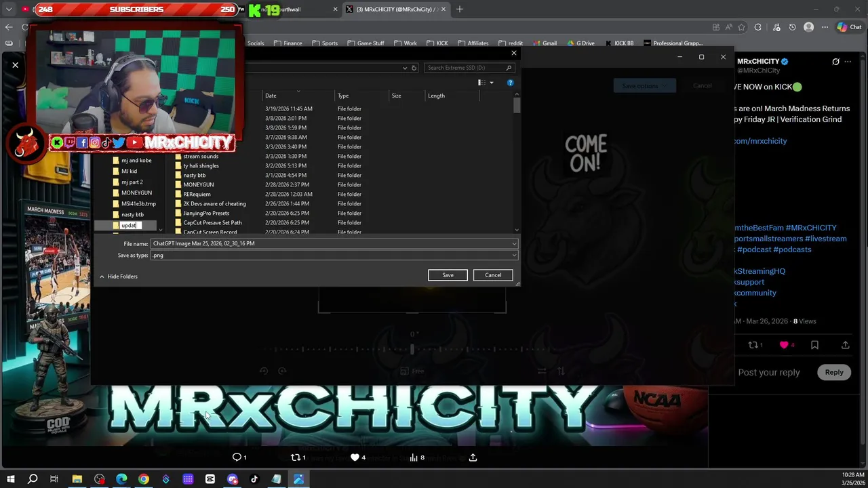Open the Affiliates bookmarks folder
This screenshot has width=868, height=488.
tap(473, 43)
